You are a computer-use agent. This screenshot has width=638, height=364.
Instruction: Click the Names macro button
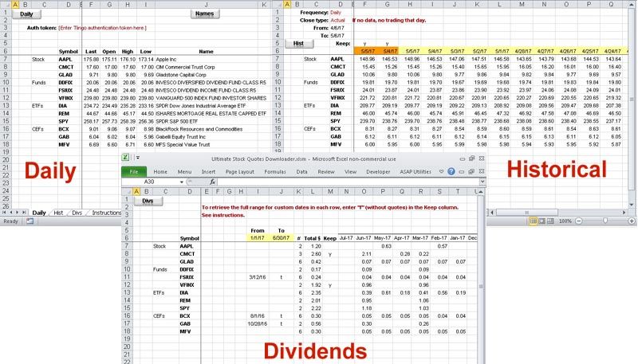click(205, 14)
